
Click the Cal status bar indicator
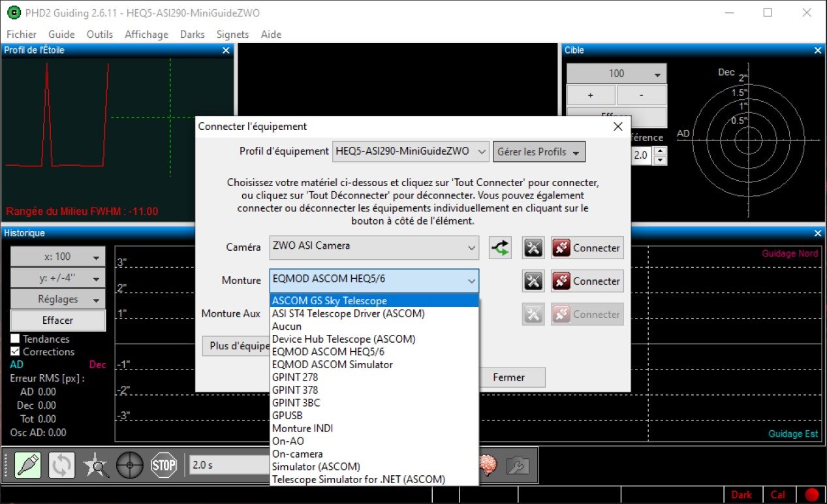click(x=778, y=495)
